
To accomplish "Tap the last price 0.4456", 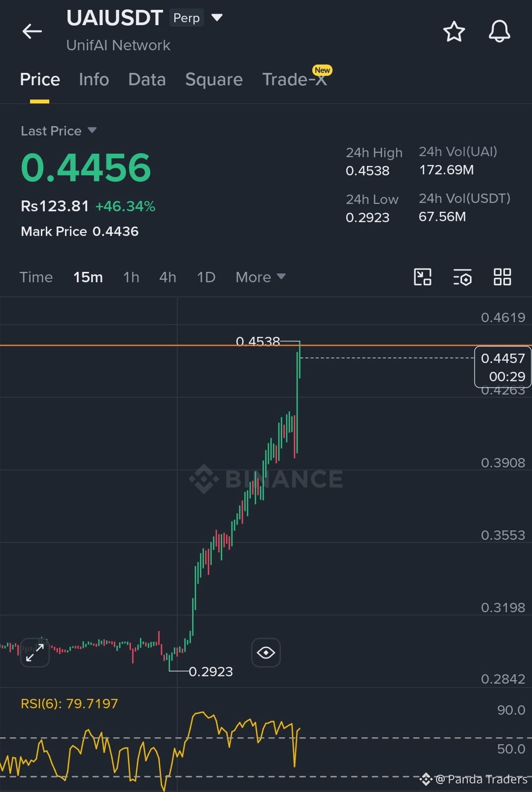I will pyautogui.click(x=86, y=168).
